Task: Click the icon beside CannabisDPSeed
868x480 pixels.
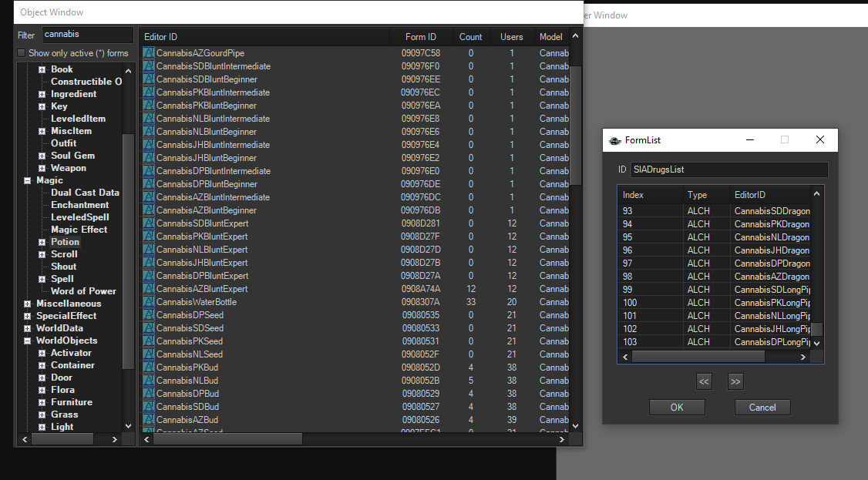Action: (x=148, y=315)
